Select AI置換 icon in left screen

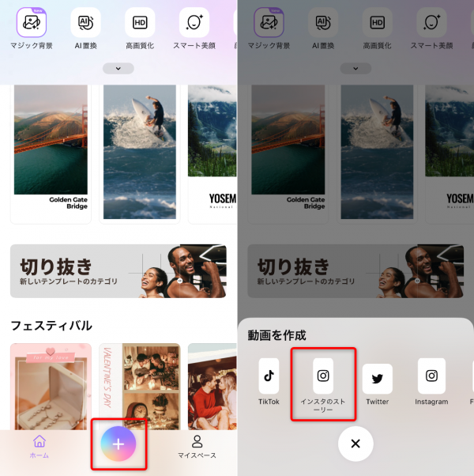(x=85, y=22)
